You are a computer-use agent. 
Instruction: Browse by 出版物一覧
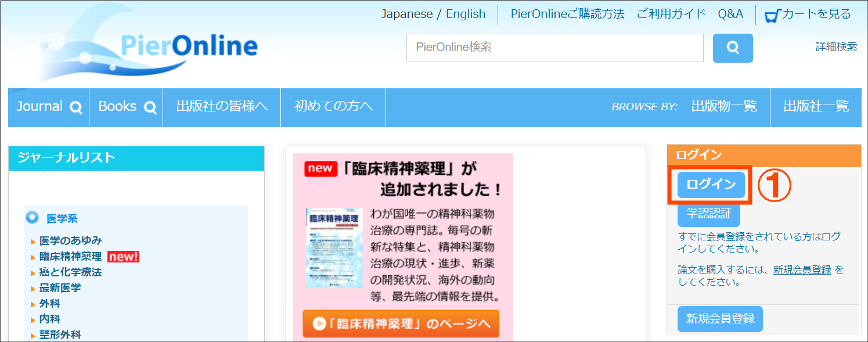click(724, 107)
